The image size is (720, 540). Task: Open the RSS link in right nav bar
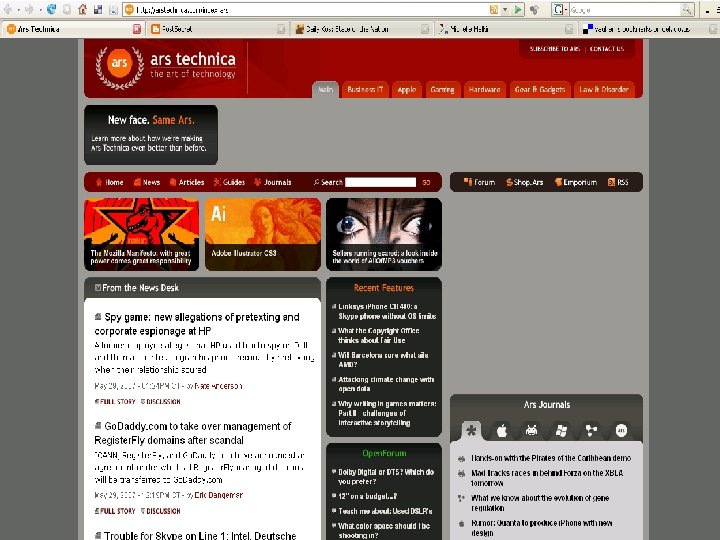[x=618, y=182]
